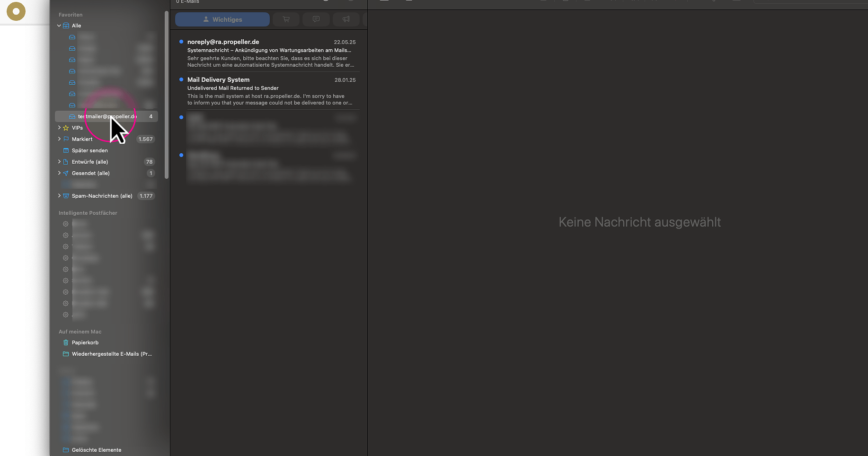Viewport: 868px width, 456px height.
Task: Click the Alle inbox icon under Favoriten
Action: [x=65, y=26]
